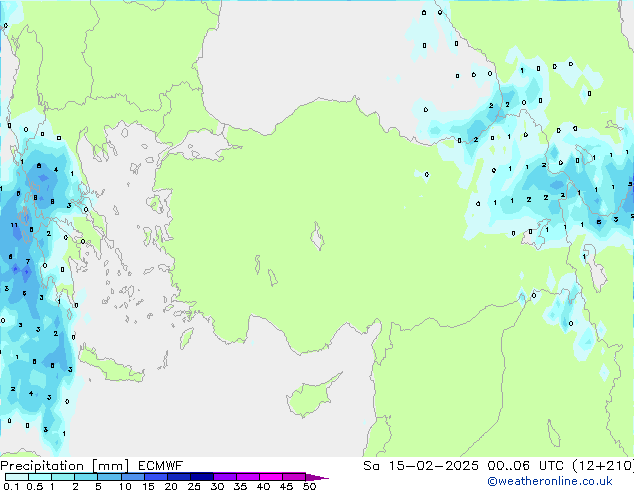The height and width of the screenshot is (490, 634).
Task: Click the over-50 mm legend arrow tip
Action: pos(317,477)
